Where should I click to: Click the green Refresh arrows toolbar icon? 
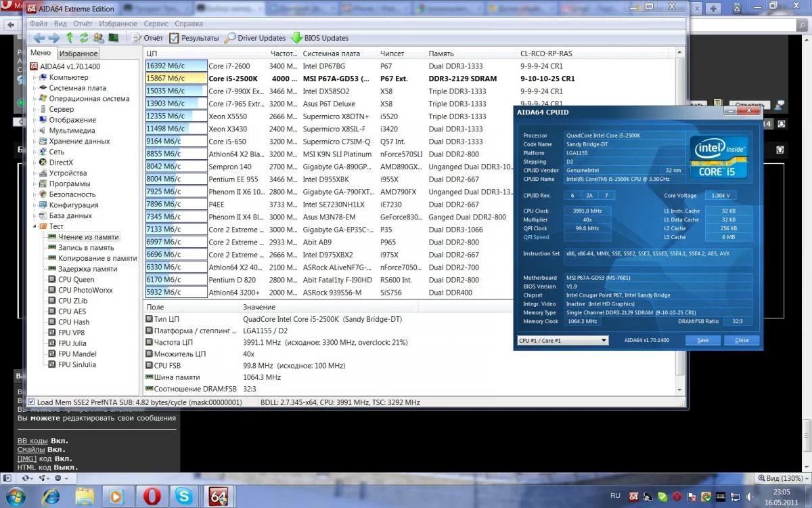pos(84,38)
